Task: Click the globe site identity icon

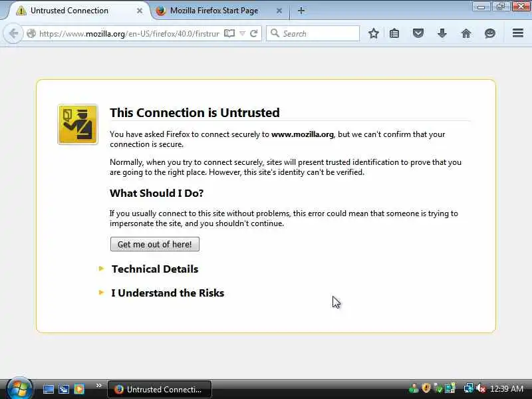Action: coord(31,34)
